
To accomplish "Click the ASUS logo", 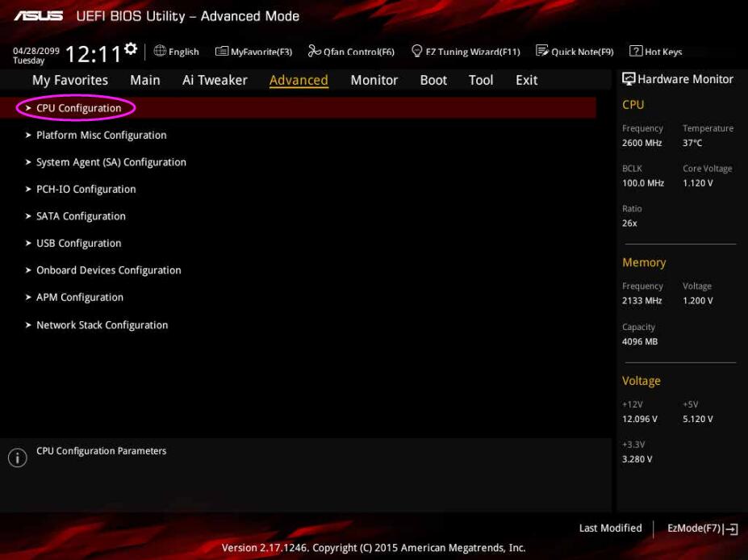I will click(x=39, y=16).
